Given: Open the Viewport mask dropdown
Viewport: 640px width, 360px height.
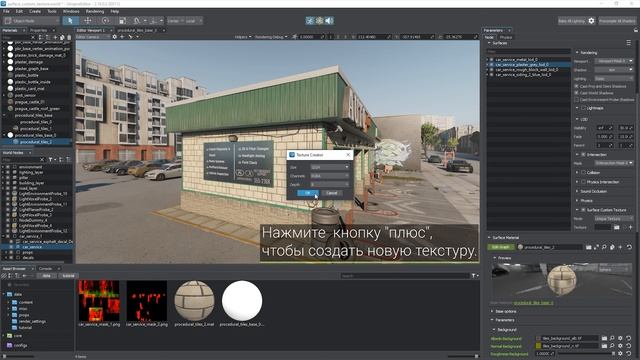Looking at the screenshot, I should click(614, 61).
